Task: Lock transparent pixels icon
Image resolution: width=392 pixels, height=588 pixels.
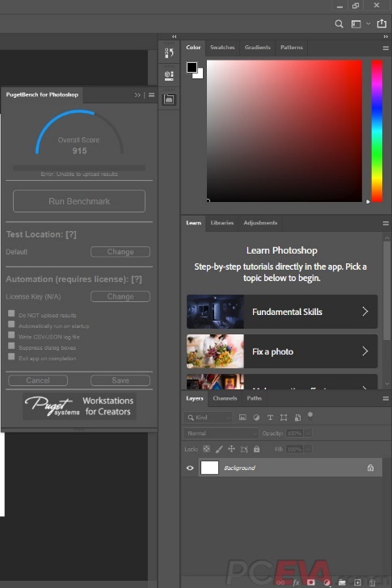Action: [206, 449]
